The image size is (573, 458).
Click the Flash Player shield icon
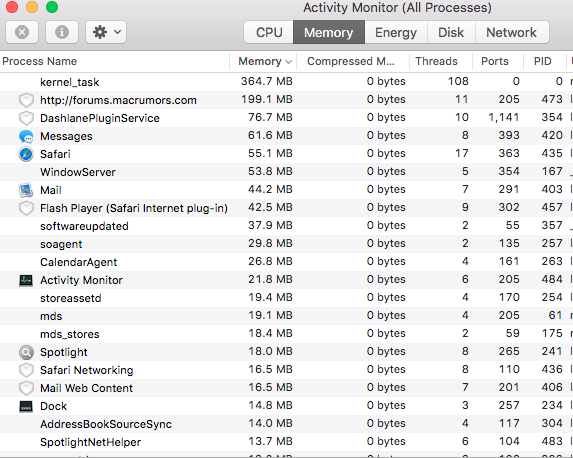click(x=26, y=208)
